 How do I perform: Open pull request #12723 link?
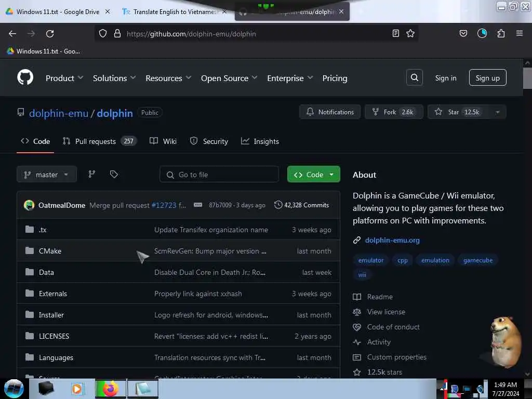point(164,205)
